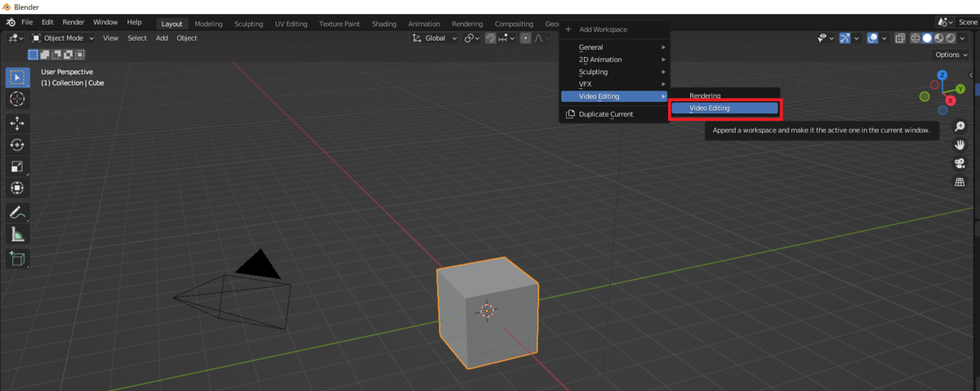Open the Render menu
This screenshot has width=980, height=391.
coord(73,23)
